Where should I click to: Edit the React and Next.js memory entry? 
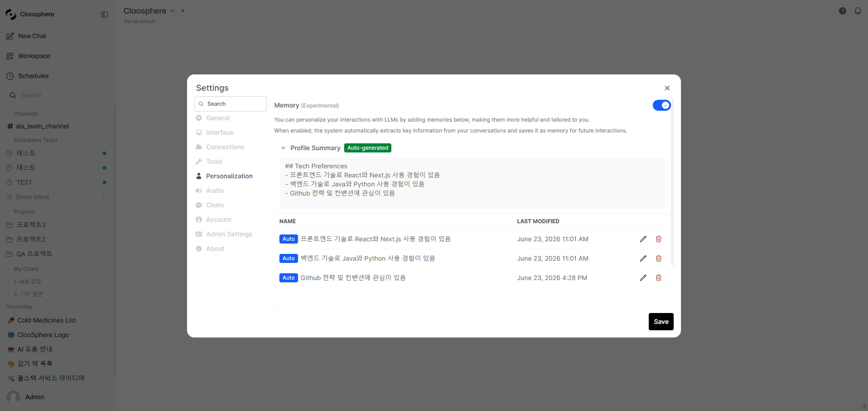[643, 239]
